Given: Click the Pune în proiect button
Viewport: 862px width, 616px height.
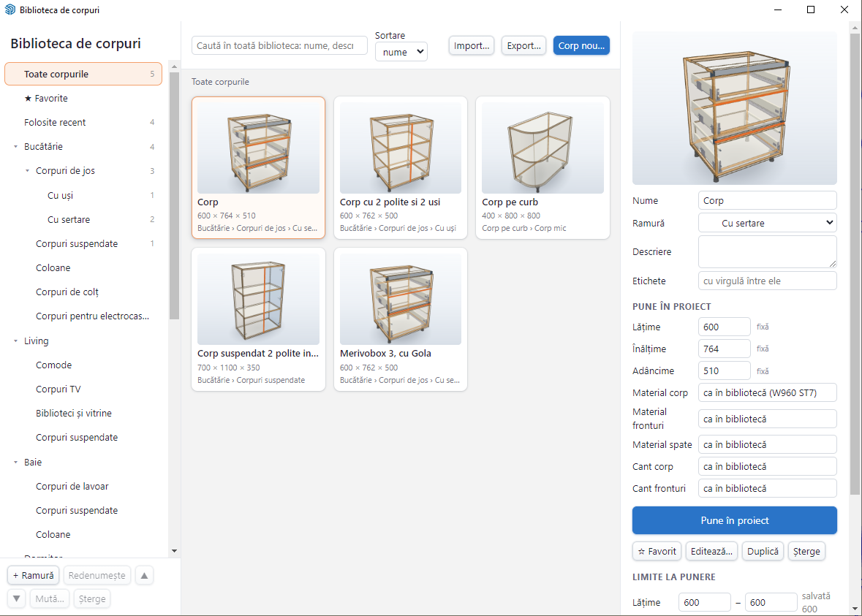Looking at the screenshot, I should pyautogui.click(x=735, y=520).
